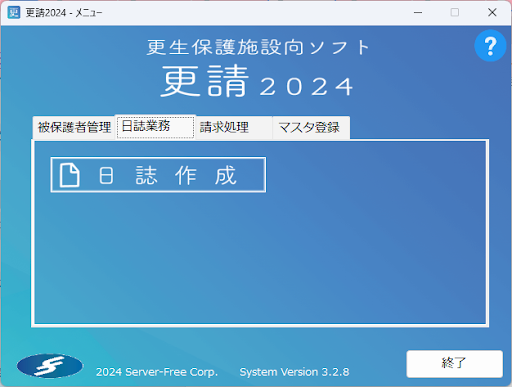Screen dimensions: 512x387
Task: Click the 日誌作成 button
Action: (158, 175)
